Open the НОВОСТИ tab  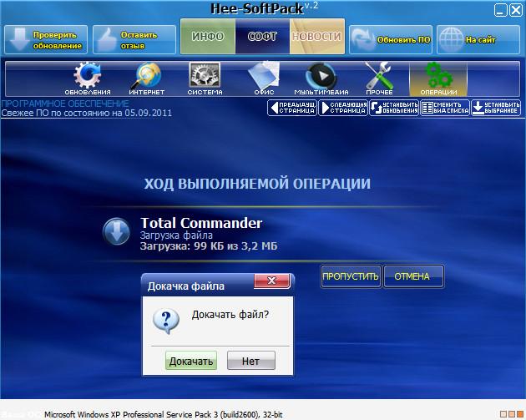tap(316, 38)
